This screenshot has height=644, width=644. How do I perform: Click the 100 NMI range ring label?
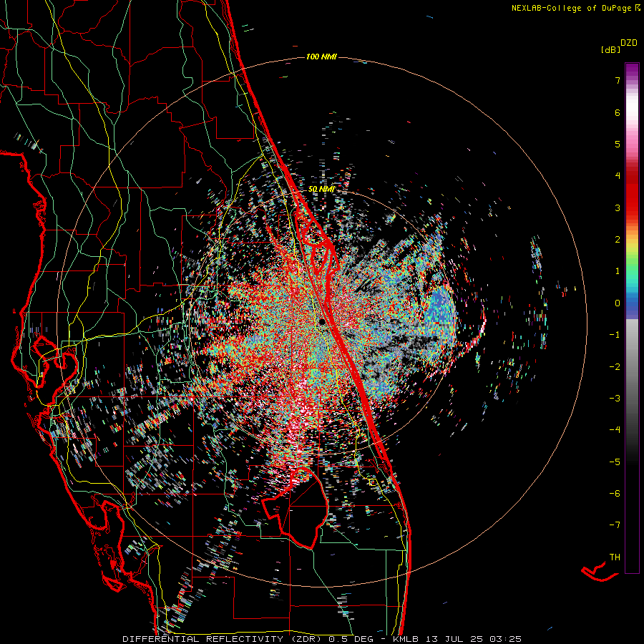321,57
